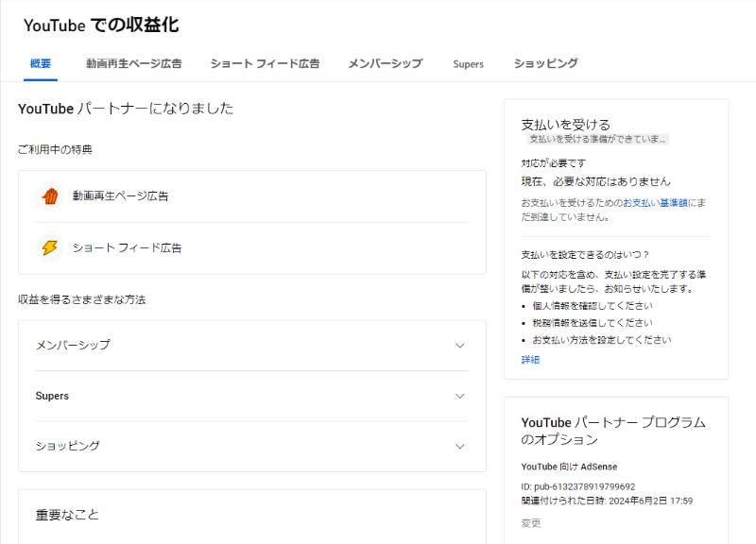This screenshot has width=756, height=544.
Task: Click the 支払いを受ける準備ができていま… status chip
Action: 597,139
